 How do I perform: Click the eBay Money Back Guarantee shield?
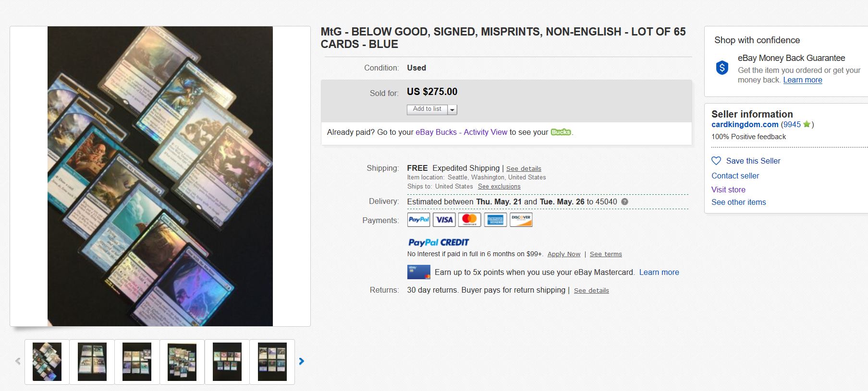click(722, 68)
